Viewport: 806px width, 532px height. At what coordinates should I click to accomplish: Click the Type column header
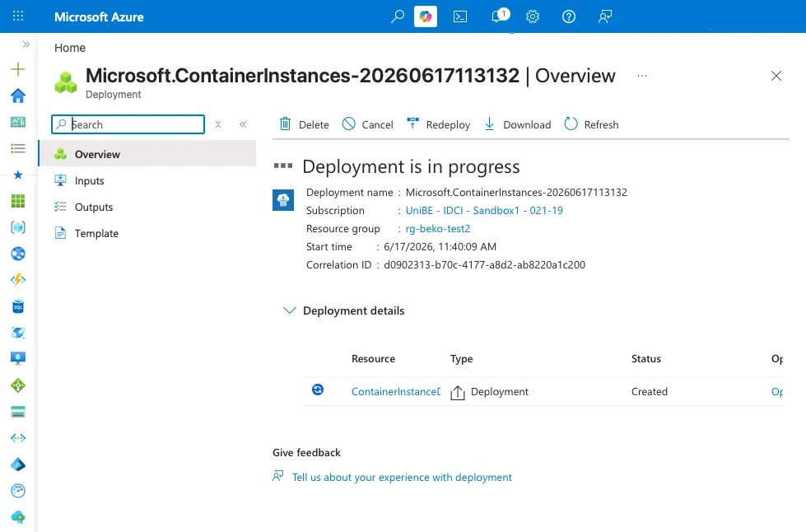point(462,359)
